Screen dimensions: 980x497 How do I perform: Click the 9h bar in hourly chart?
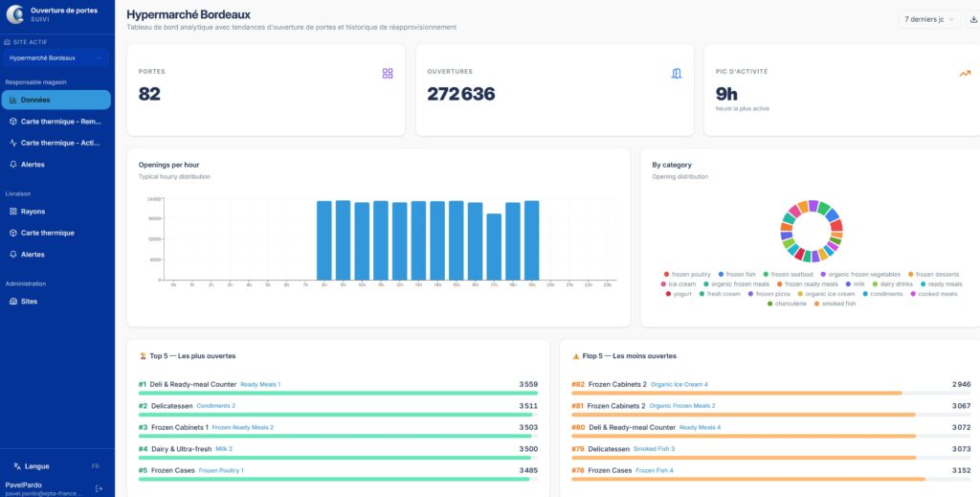point(344,239)
